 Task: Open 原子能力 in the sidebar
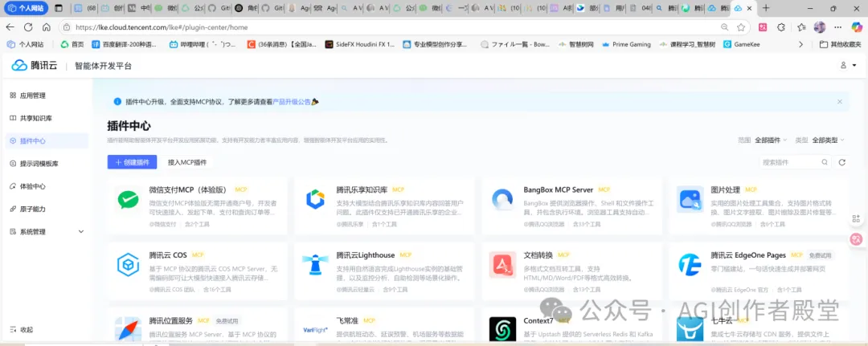47,209
